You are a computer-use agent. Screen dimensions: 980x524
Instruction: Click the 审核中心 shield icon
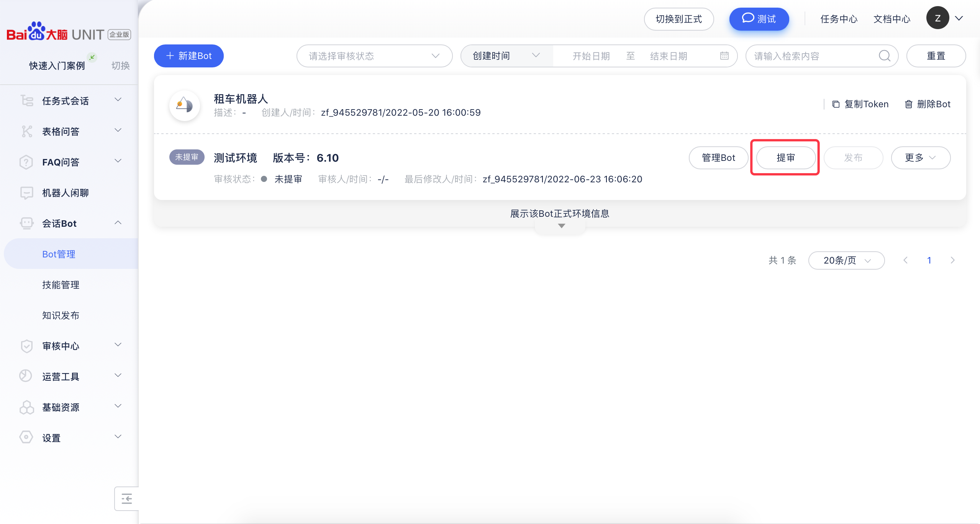coord(26,346)
